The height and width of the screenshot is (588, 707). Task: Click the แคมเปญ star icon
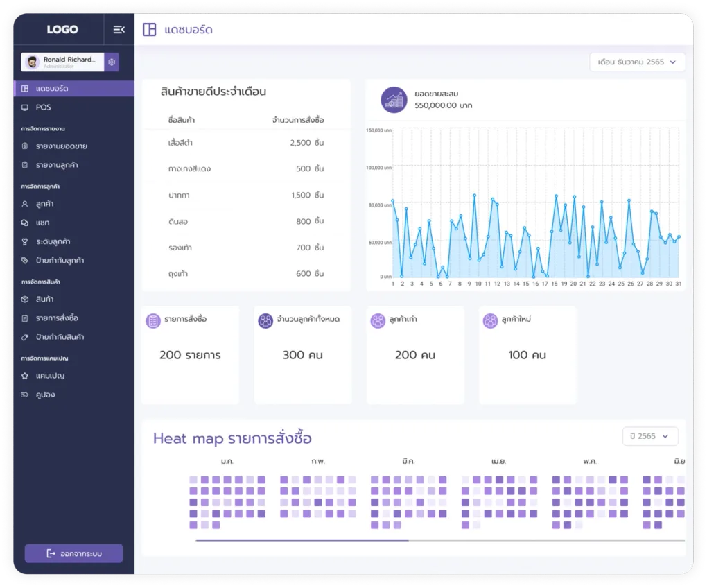pos(25,376)
